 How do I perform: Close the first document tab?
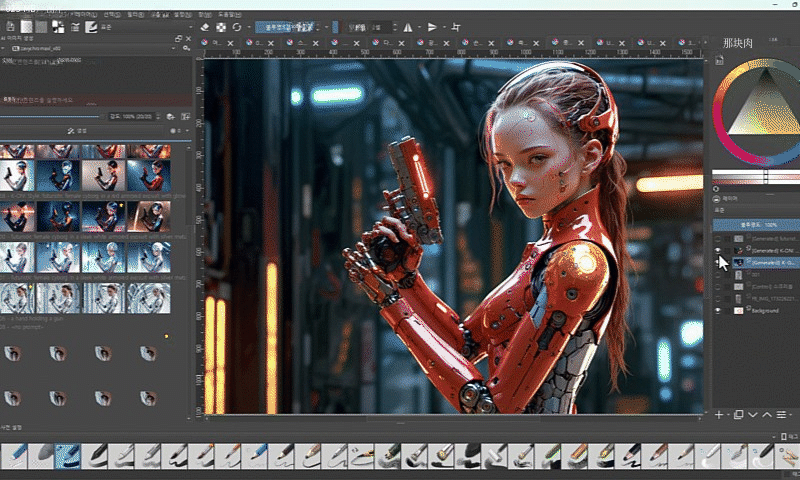233,43
